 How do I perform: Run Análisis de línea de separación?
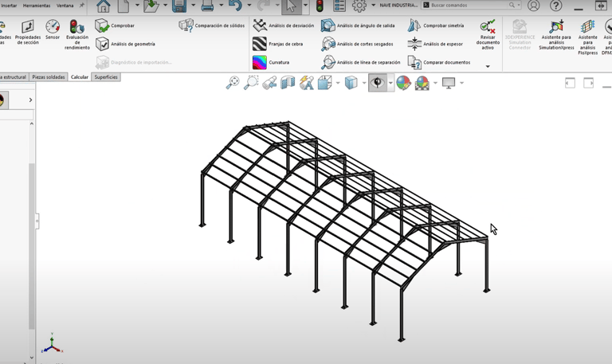tap(361, 62)
